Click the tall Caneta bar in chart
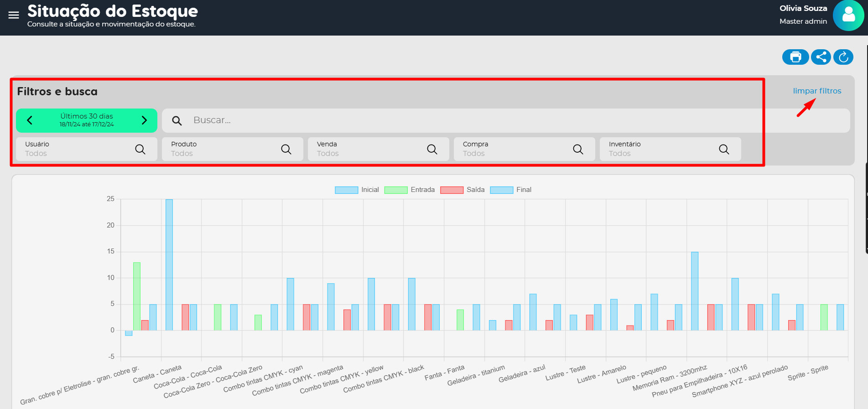868x409 pixels. [169, 264]
